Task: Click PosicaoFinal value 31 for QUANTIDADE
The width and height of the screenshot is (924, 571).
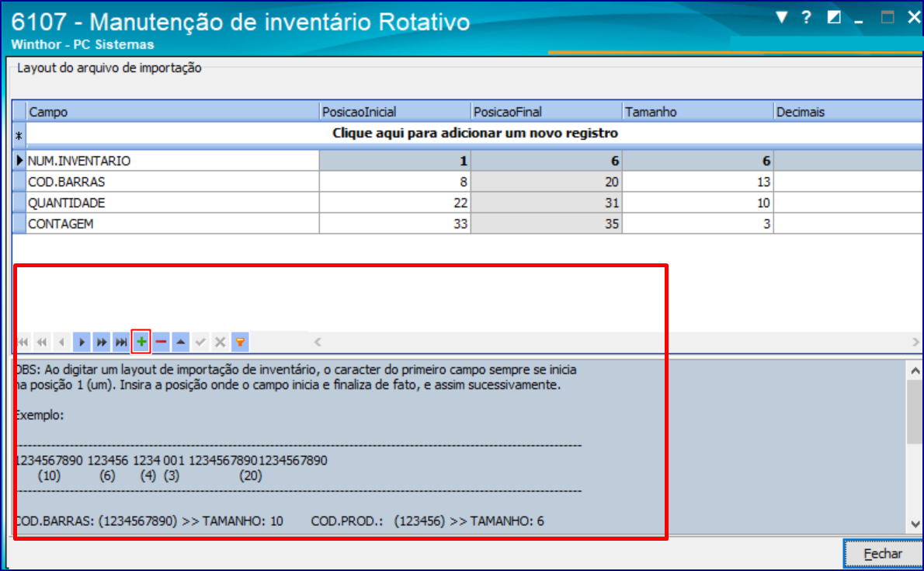Action: pos(547,203)
